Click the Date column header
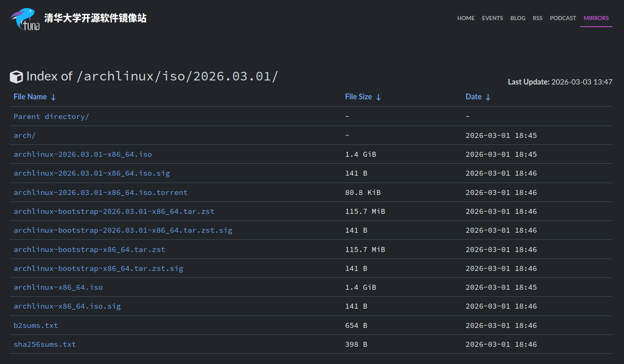This screenshot has width=624, height=364. point(473,97)
